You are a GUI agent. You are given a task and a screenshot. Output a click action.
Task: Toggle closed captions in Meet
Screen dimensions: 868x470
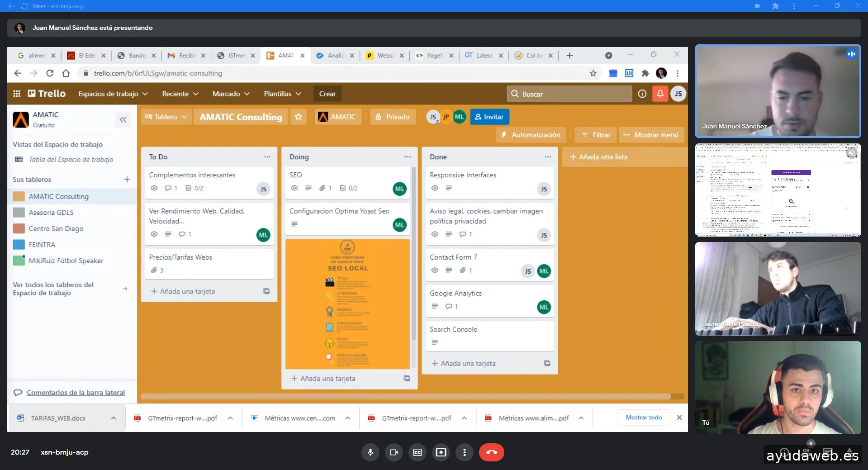[x=417, y=452]
